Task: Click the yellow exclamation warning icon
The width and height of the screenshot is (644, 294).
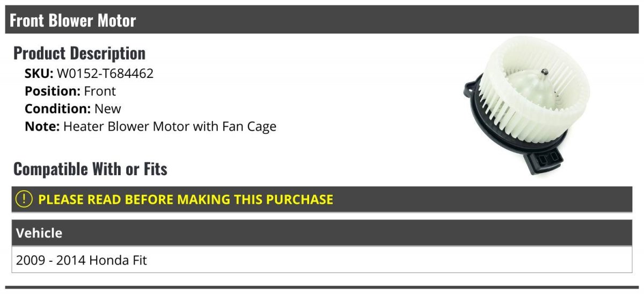Action: point(24,199)
